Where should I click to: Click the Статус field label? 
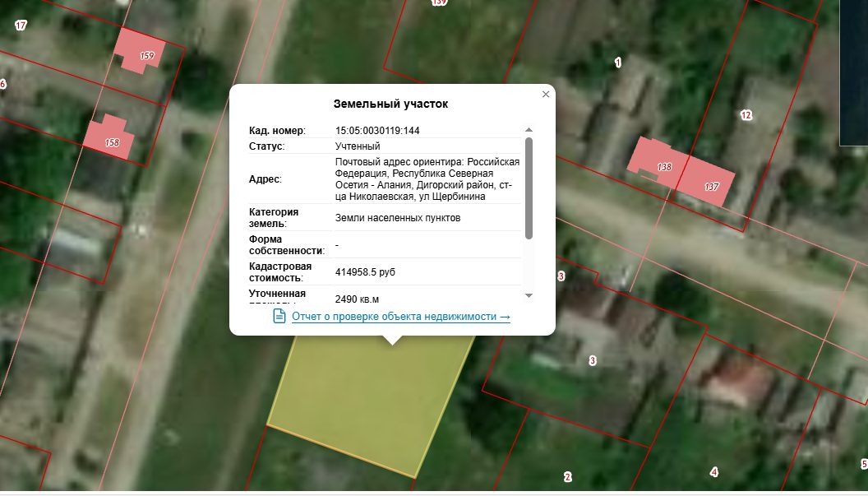pyautogui.click(x=267, y=146)
